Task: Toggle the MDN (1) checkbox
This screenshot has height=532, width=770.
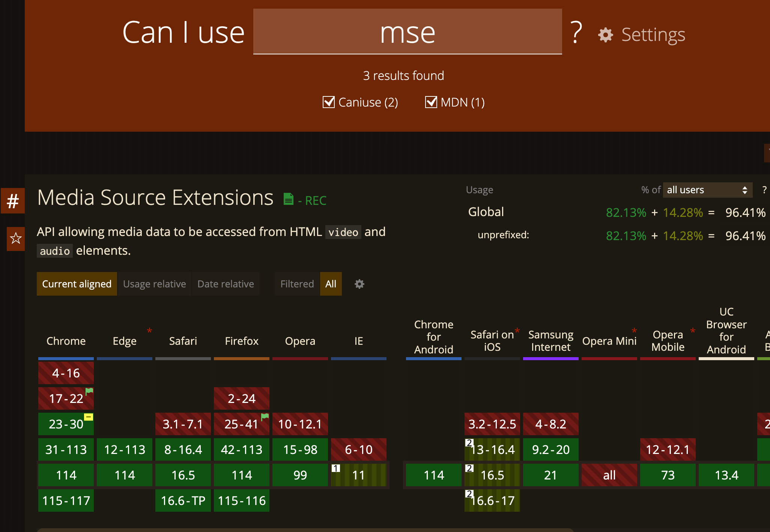Action: (x=431, y=102)
